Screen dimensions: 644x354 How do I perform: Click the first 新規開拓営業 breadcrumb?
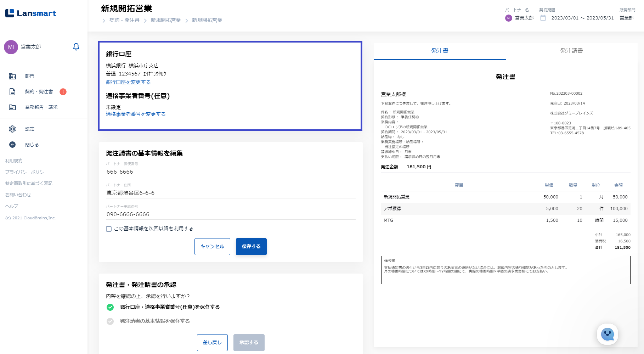(166, 20)
